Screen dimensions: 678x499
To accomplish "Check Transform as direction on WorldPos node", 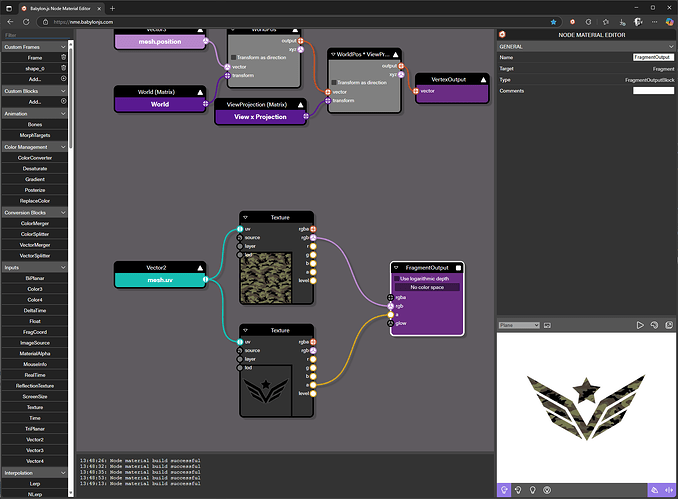I will pyautogui.click(x=233, y=57).
